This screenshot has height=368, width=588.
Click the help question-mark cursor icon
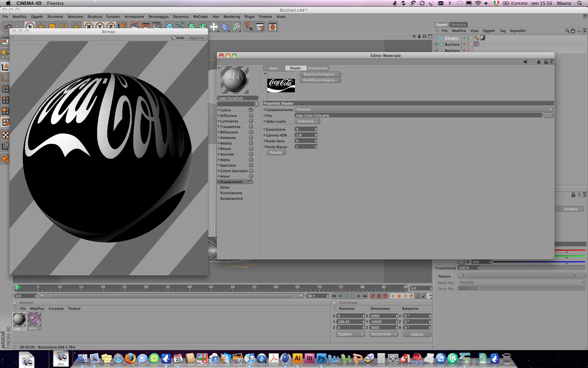(248, 27)
